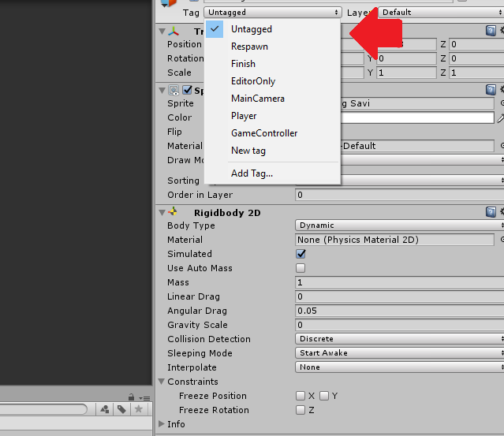
Task: Open Rigidbody 2D help reference
Action: (491, 212)
